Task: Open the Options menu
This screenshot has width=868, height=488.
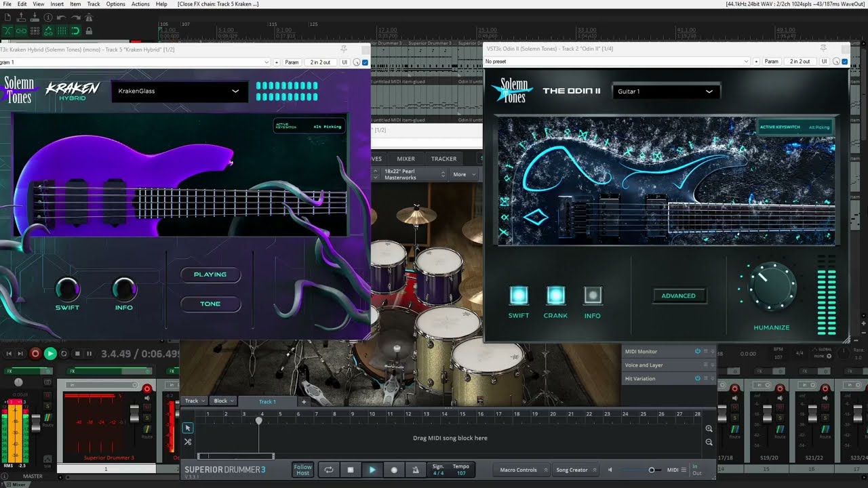Action: tap(115, 4)
